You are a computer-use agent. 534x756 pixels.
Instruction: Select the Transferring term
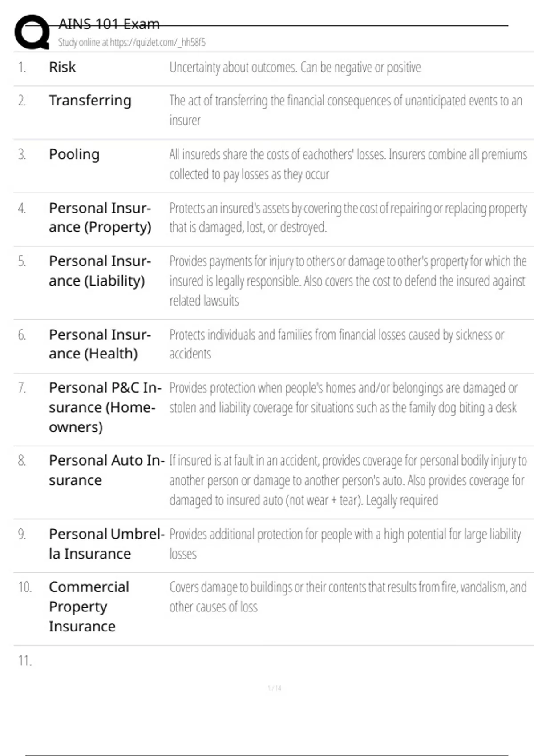click(x=90, y=101)
